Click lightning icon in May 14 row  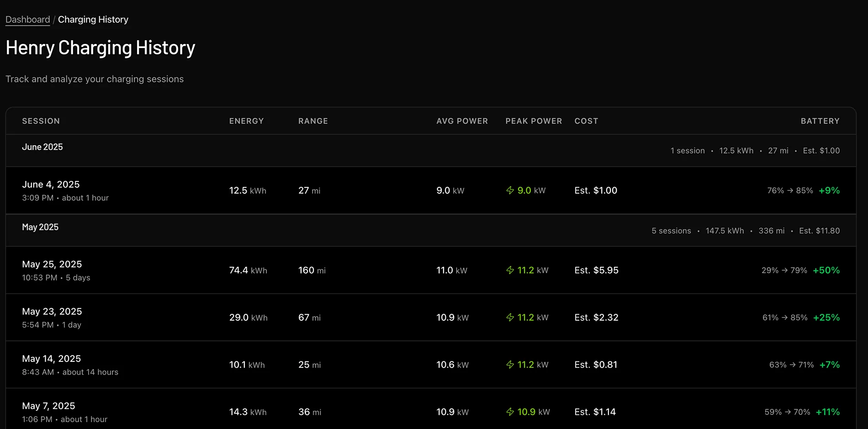coord(510,365)
